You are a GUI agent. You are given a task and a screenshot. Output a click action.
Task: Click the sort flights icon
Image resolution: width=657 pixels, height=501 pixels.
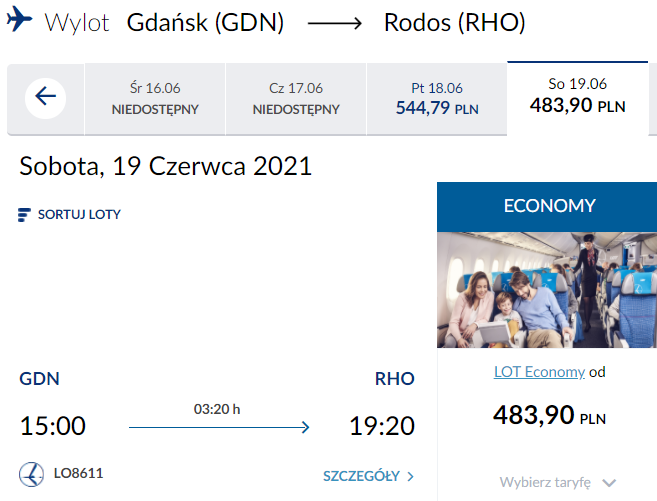(x=25, y=214)
